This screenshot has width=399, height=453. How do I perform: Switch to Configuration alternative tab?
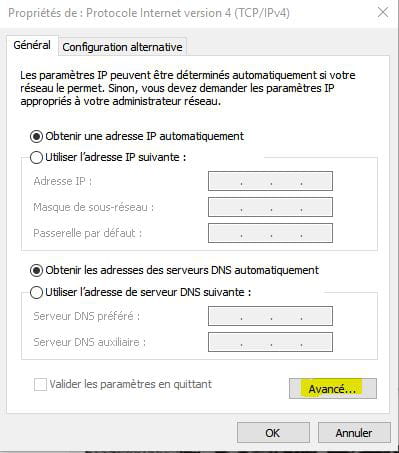(122, 47)
